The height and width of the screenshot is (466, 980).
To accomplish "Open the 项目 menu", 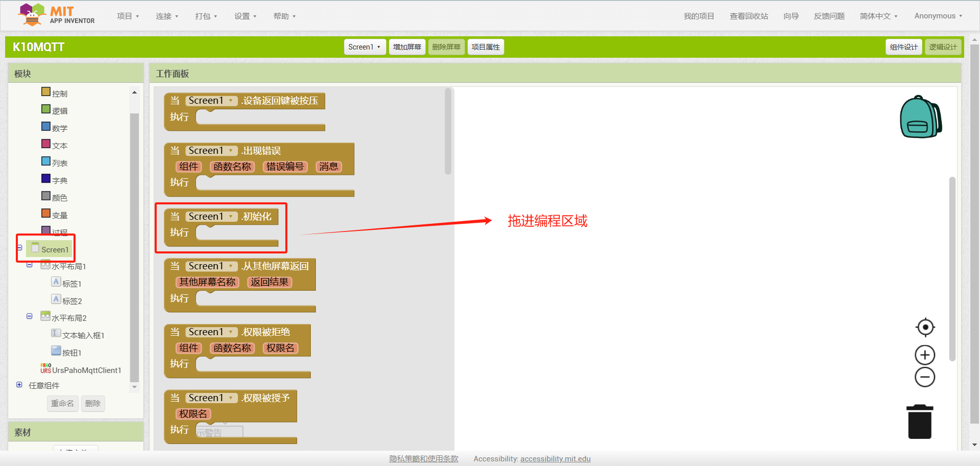I will [x=128, y=16].
